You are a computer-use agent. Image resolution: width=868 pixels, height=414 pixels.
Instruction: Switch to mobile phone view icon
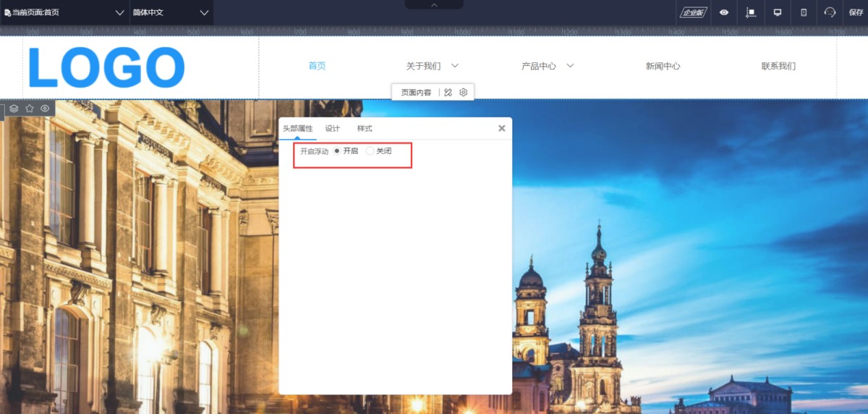(804, 12)
